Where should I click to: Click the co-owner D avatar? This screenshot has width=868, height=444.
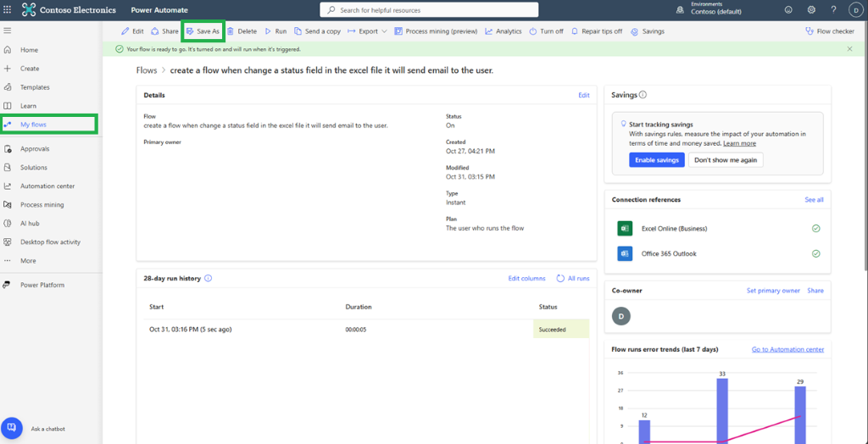(x=621, y=316)
